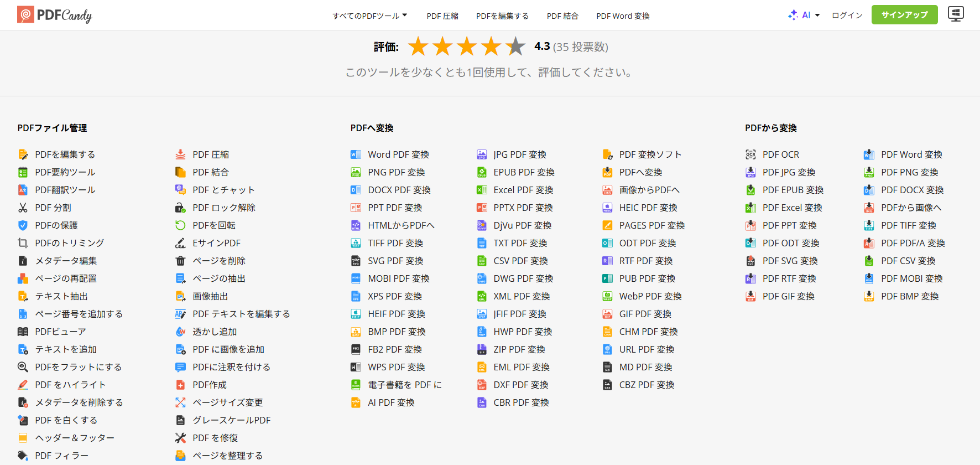Open the PDF翻訳ツール link

65,190
